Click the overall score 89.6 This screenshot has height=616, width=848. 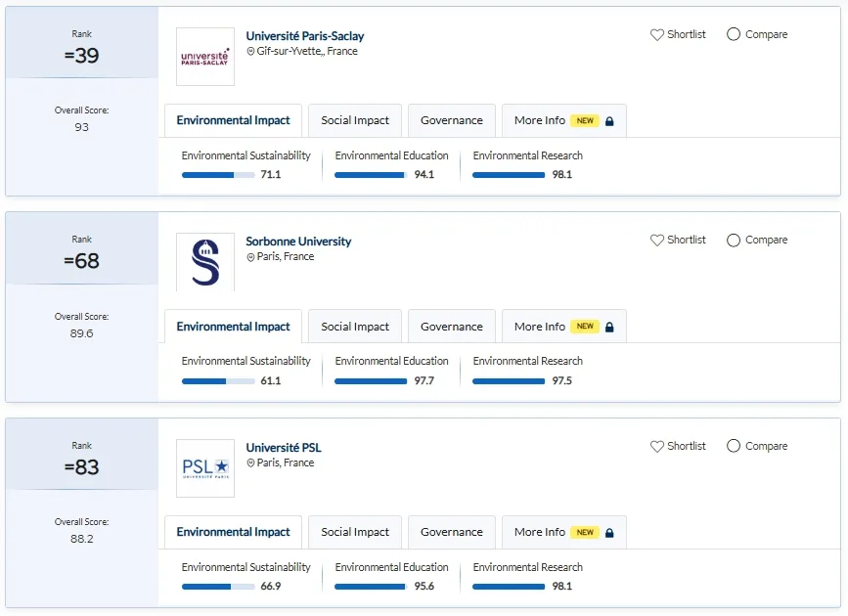(x=81, y=333)
